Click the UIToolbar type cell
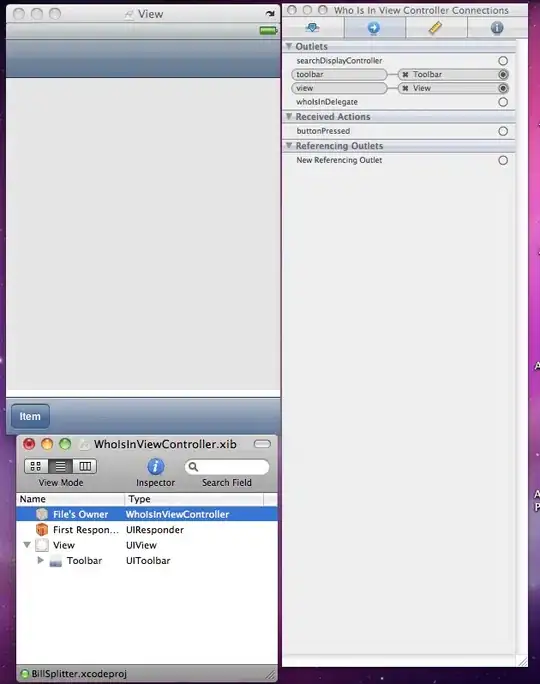The width and height of the screenshot is (540, 684). pyautogui.click(x=148, y=561)
